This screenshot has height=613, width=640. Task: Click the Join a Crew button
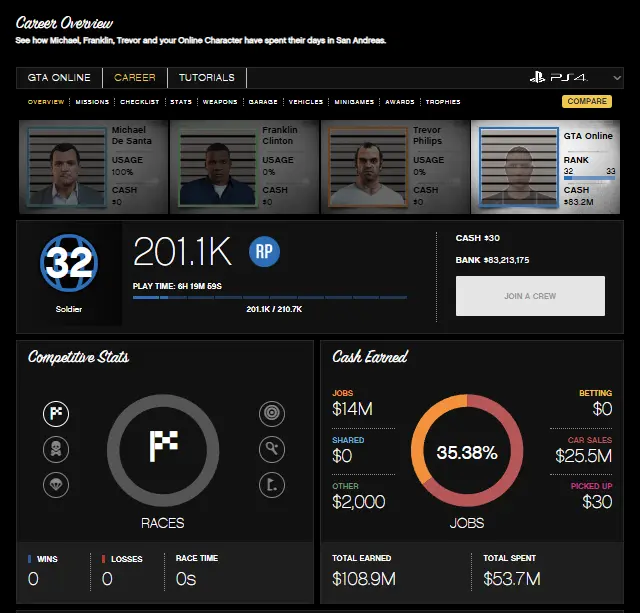[x=530, y=296]
